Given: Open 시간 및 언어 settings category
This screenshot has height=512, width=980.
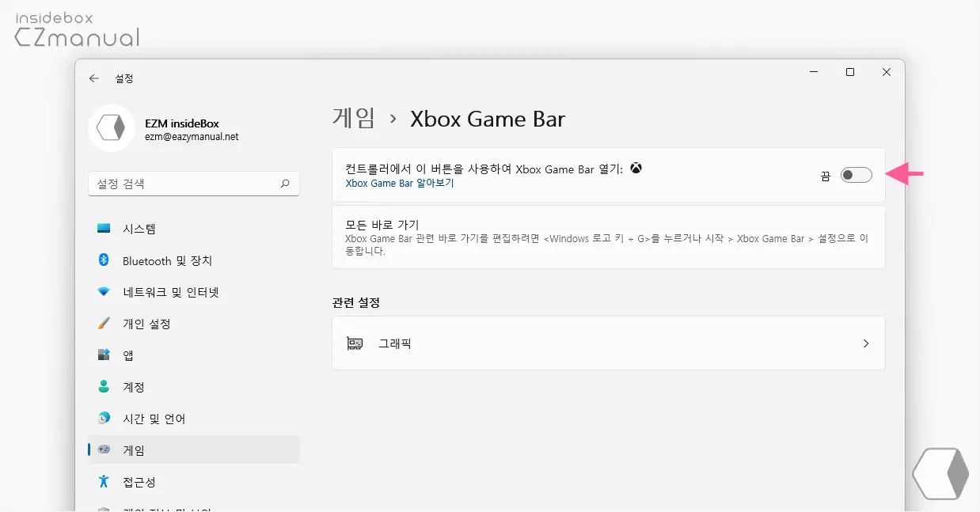Looking at the screenshot, I should point(194,418).
